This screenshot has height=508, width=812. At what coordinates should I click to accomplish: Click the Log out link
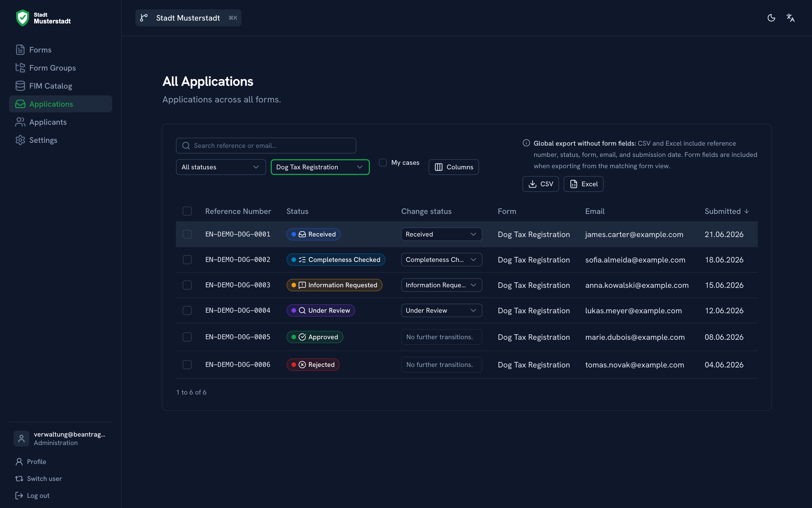pos(38,496)
